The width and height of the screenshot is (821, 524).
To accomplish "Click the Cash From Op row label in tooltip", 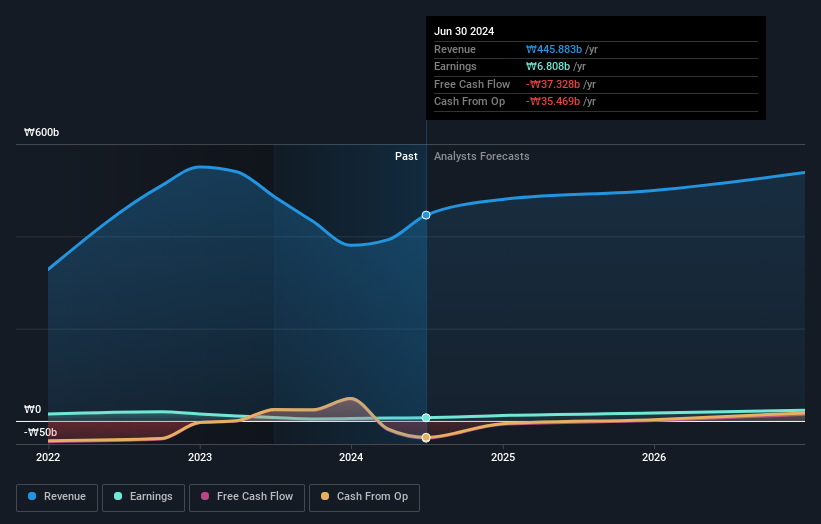I will [x=470, y=102].
